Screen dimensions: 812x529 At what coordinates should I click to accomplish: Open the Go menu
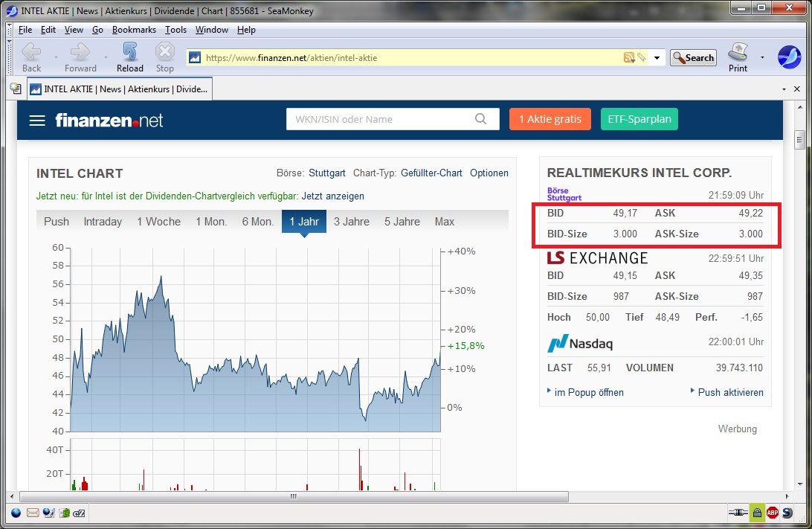click(x=97, y=30)
